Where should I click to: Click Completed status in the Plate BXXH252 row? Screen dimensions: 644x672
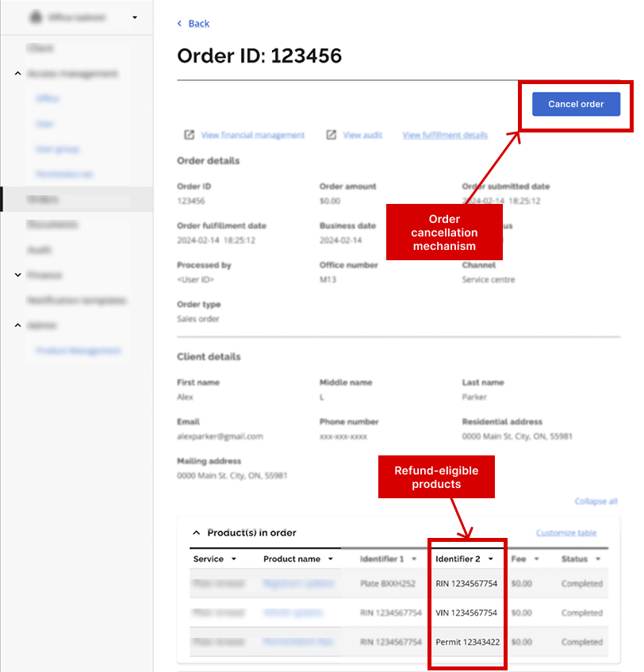582,583
